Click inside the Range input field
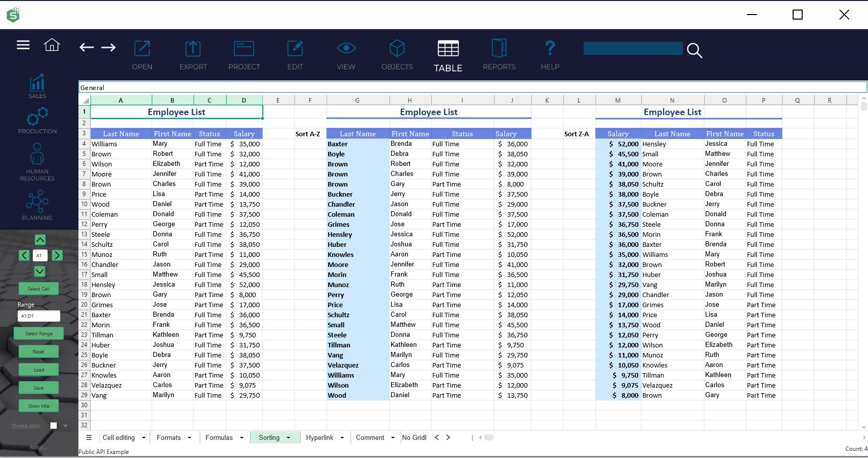Viewport: 868px width, 458px height. coord(39,316)
